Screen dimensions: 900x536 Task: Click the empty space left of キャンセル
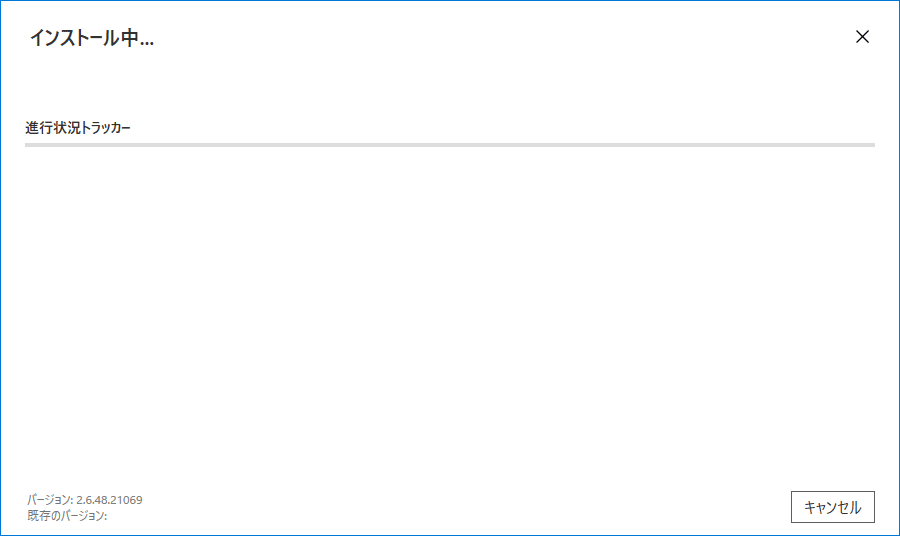click(500, 507)
